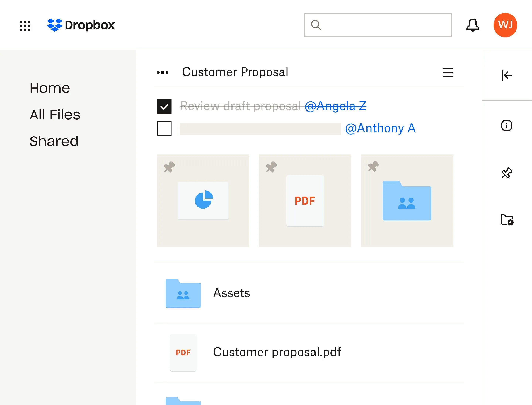Open the list view hamburger menu

click(448, 72)
